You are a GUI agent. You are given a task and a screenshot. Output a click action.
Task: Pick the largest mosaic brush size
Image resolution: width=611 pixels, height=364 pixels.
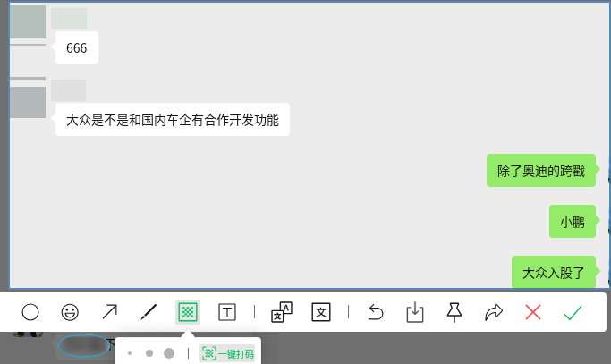point(169,353)
